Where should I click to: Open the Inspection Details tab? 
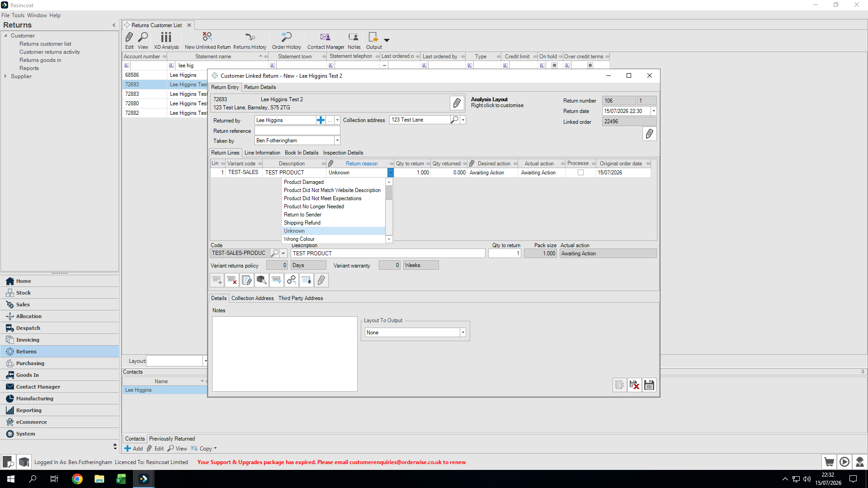coord(343,153)
